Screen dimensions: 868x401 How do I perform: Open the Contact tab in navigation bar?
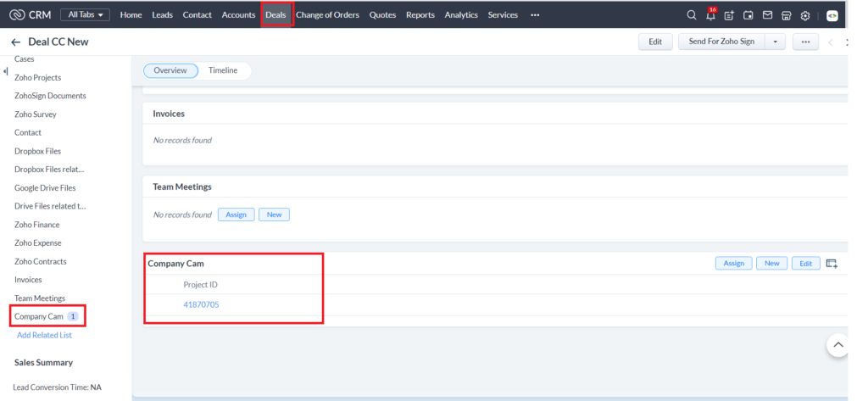point(197,15)
